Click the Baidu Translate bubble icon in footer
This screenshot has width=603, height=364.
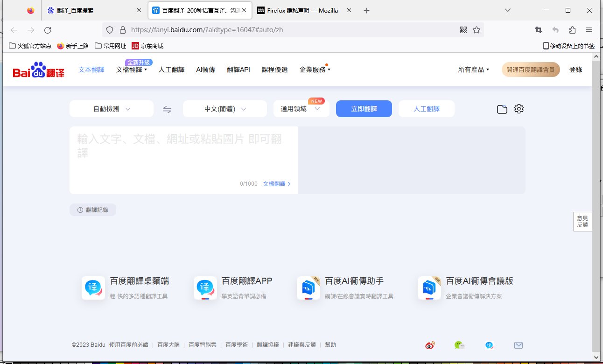pos(489,345)
